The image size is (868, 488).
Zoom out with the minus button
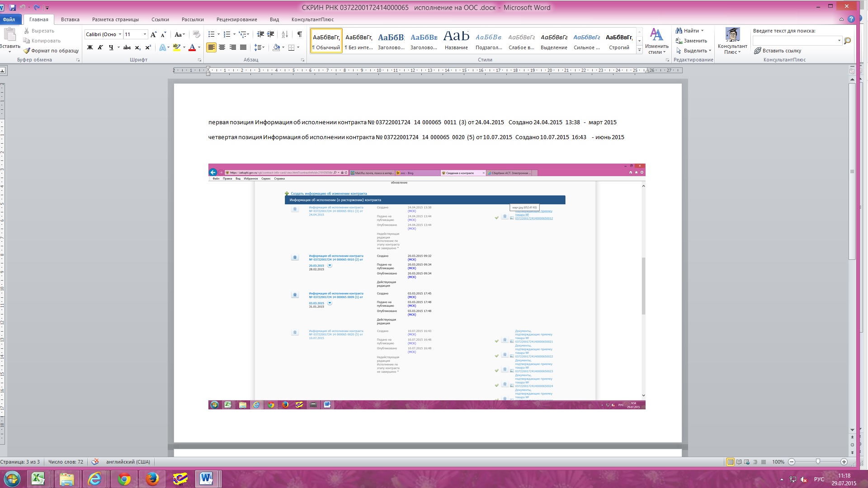tap(792, 462)
